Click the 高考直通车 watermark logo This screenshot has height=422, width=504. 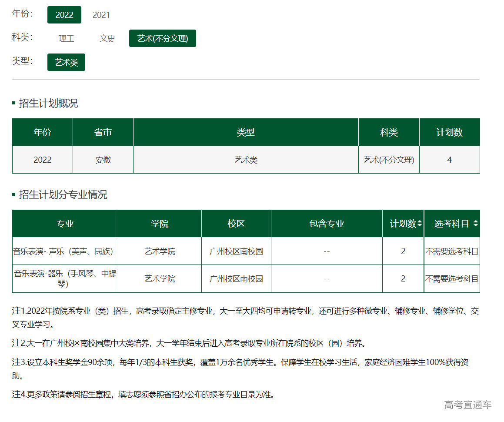(x=468, y=405)
